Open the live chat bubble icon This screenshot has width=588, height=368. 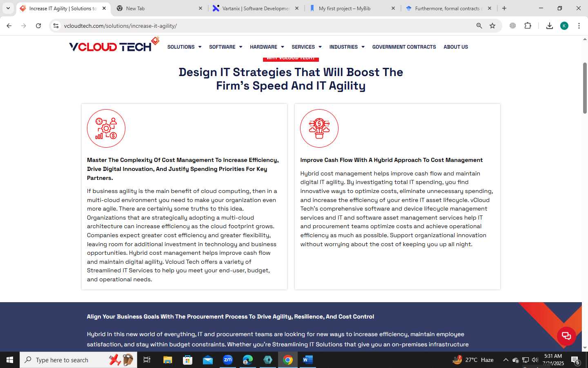(x=566, y=336)
